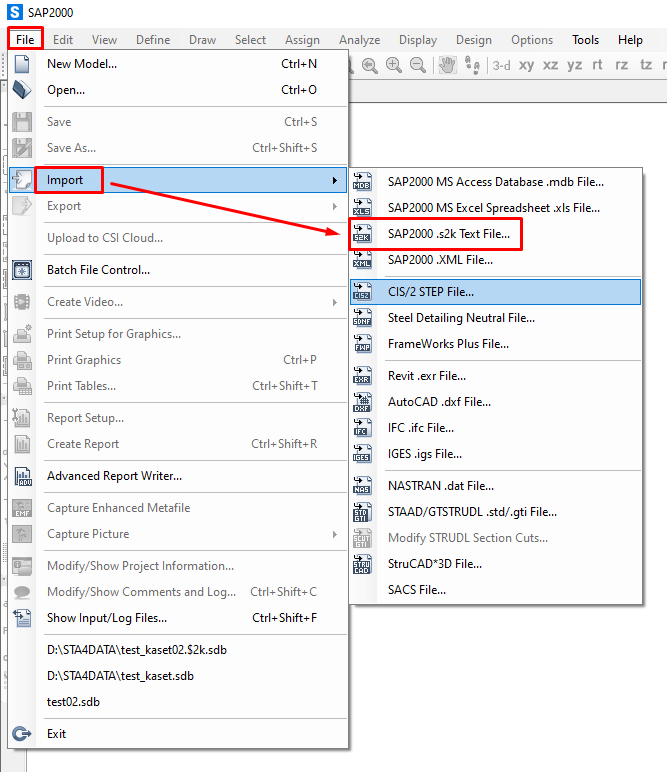Click the New Model page icon
Image resolution: width=667 pixels, height=772 pixels.
[x=22, y=64]
